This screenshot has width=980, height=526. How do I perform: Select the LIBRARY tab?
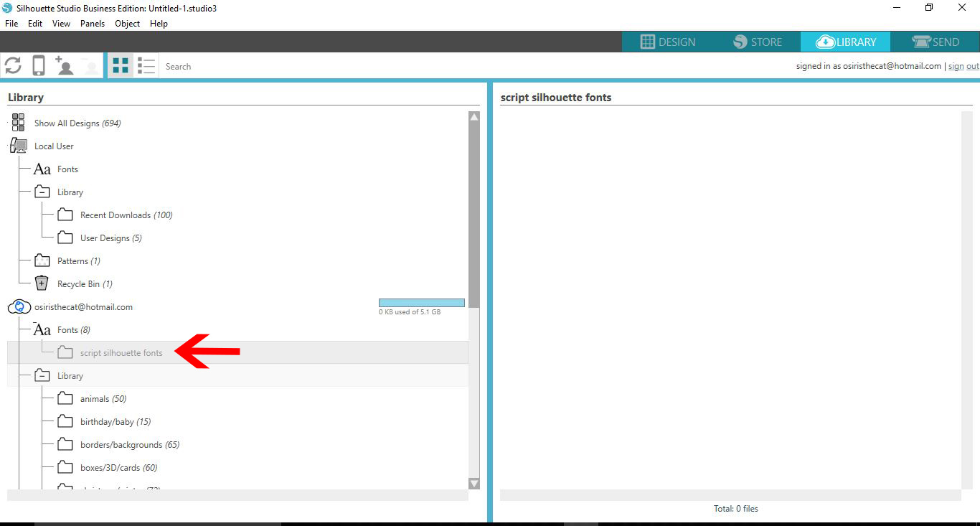[846, 42]
